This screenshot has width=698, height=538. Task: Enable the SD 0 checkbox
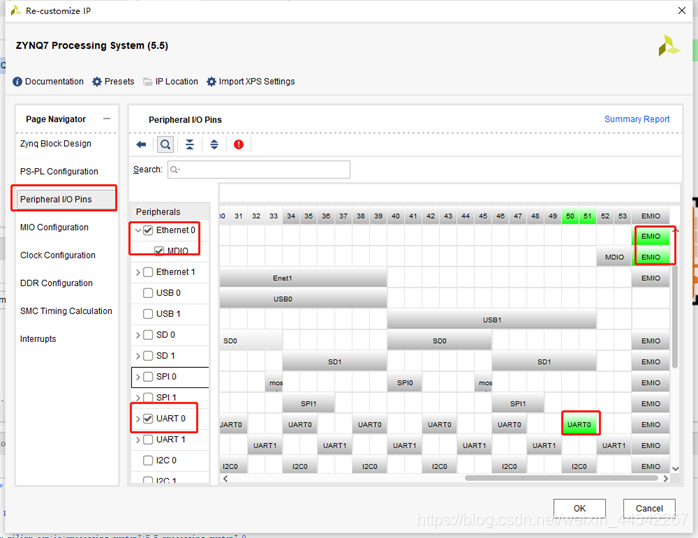(x=148, y=335)
